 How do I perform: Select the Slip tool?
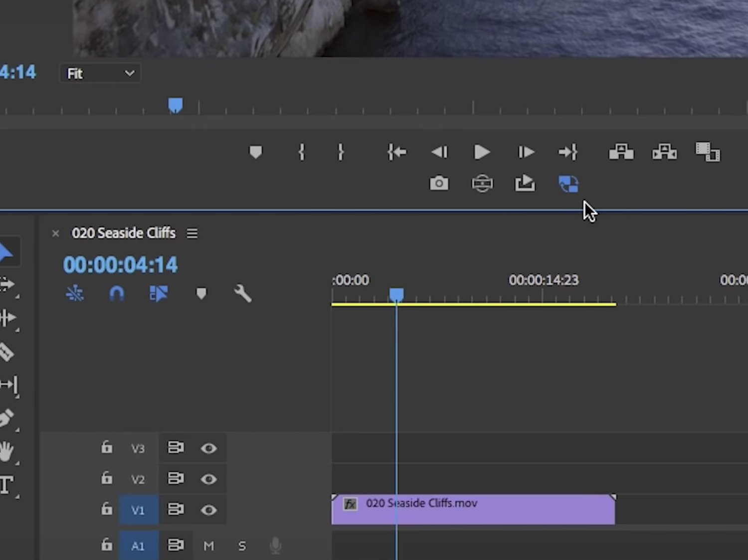9,385
